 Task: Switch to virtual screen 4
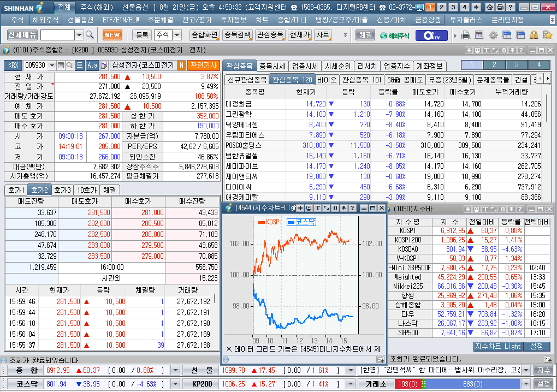464,7
